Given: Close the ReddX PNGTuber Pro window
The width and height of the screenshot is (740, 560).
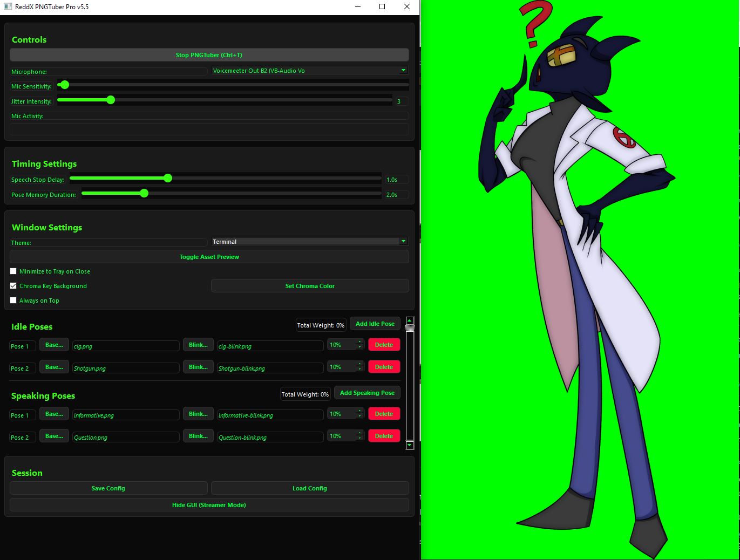Looking at the screenshot, I should [x=407, y=6].
